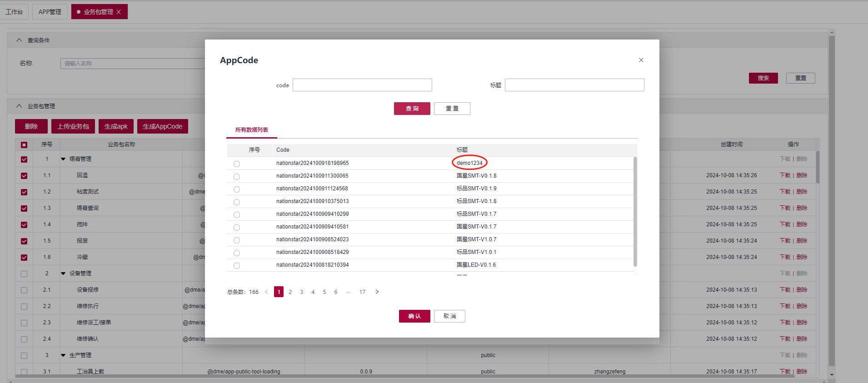
Task: Click the 查询 button in the dialog
Action: [x=412, y=109]
